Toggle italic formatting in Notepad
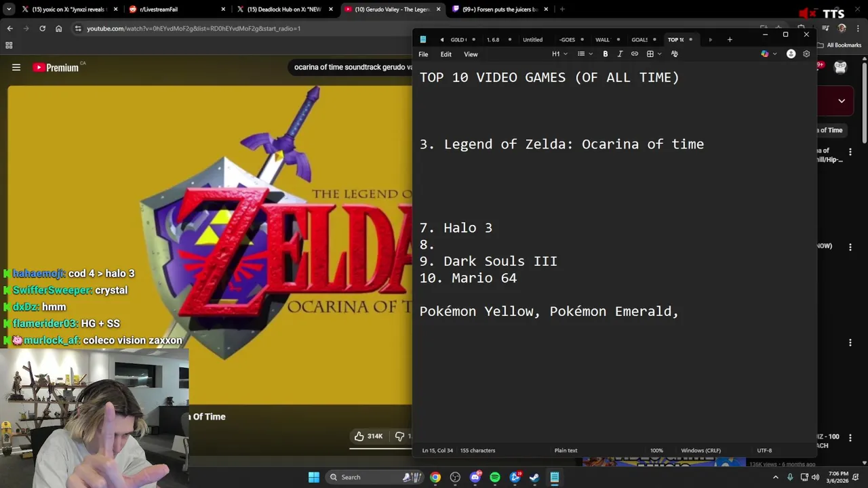Image resolution: width=868 pixels, height=488 pixels. pyautogui.click(x=620, y=54)
